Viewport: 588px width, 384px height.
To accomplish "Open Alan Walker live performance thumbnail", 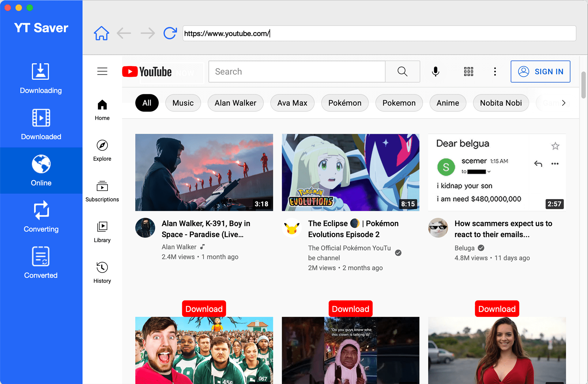I will [204, 172].
